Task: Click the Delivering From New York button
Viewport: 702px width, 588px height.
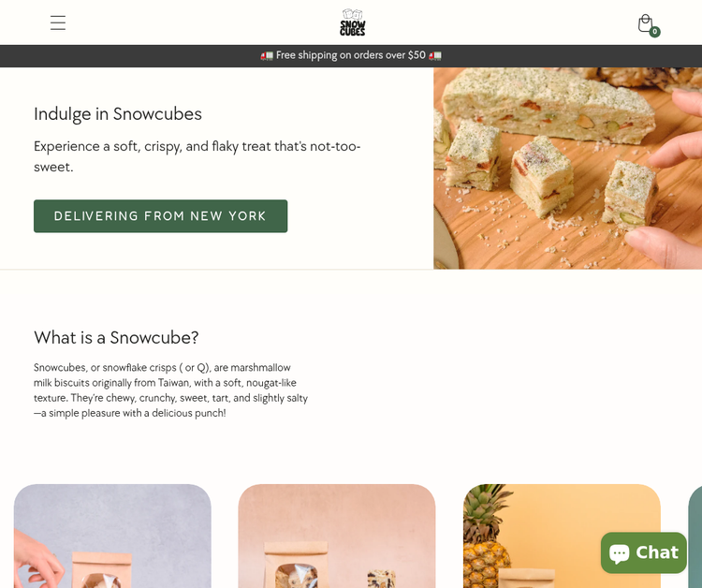Action: tap(160, 216)
